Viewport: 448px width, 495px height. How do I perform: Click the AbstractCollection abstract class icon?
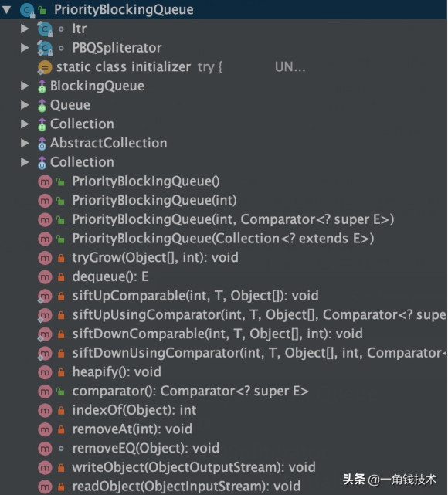(42, 144)
